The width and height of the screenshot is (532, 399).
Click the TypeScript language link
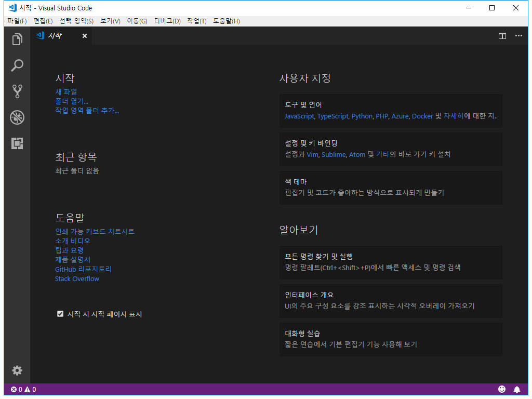(333, 116)
